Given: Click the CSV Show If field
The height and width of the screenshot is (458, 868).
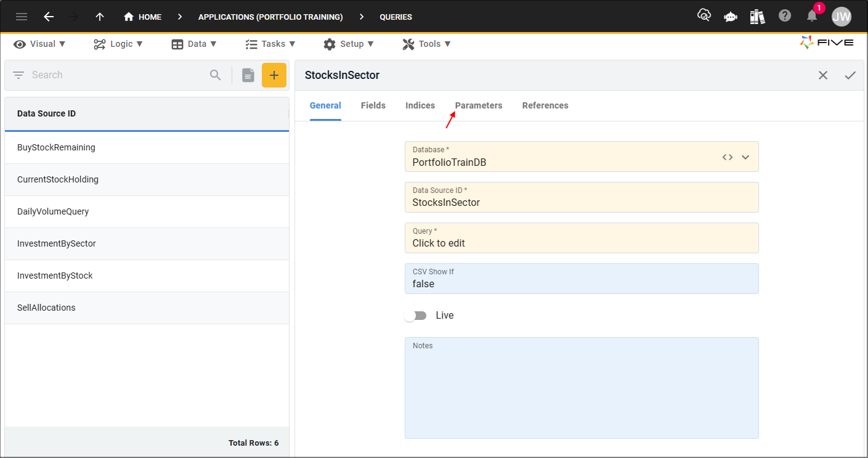Looking at the screenshot, I should [x=582, y=279].
